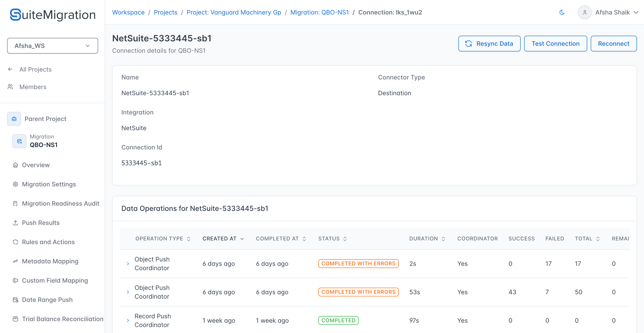This screenshot has height=333, width=644.
Task: Click the Date Range Push calendar icon
Action: pos(15,300)
